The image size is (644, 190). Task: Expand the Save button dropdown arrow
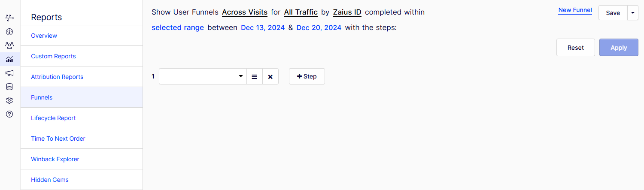(x=632, y=13)
